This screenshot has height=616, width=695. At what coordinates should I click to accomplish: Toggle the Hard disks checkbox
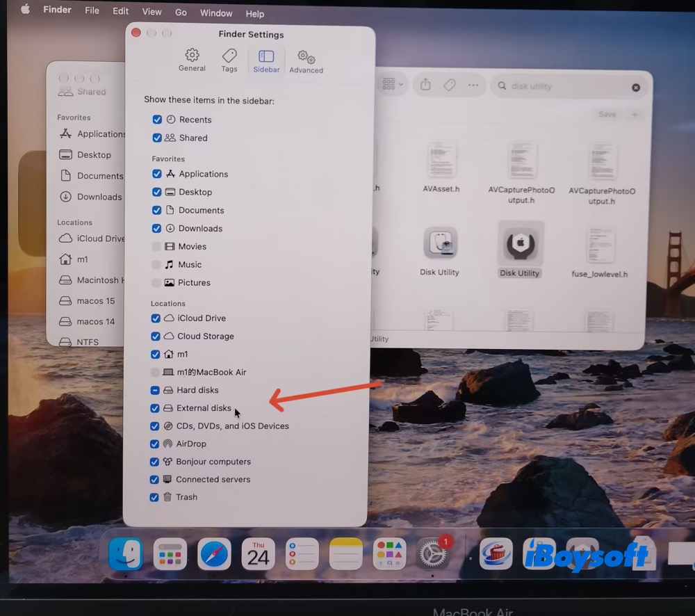[x=155, y=390]
